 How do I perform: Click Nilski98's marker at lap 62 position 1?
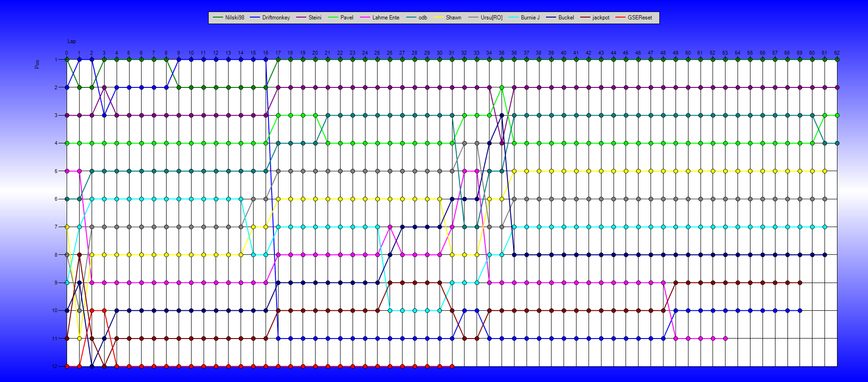pyautogui.click(x=837, y=60)
